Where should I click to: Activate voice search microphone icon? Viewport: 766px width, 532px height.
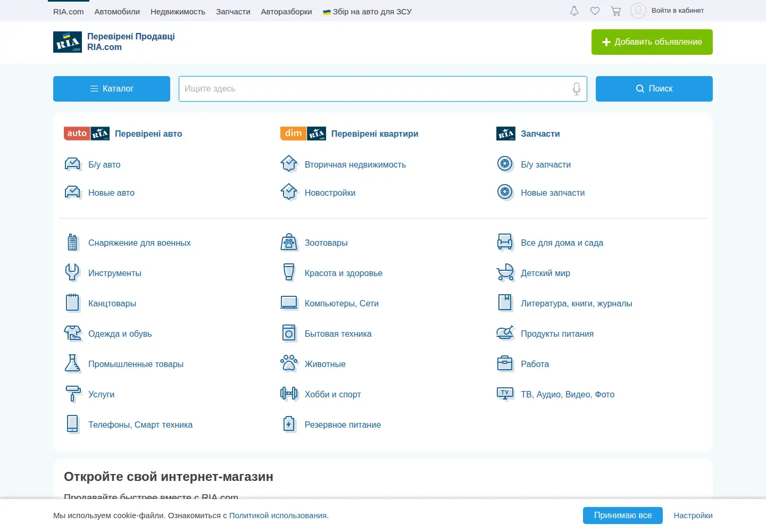(x=577, y=89)
